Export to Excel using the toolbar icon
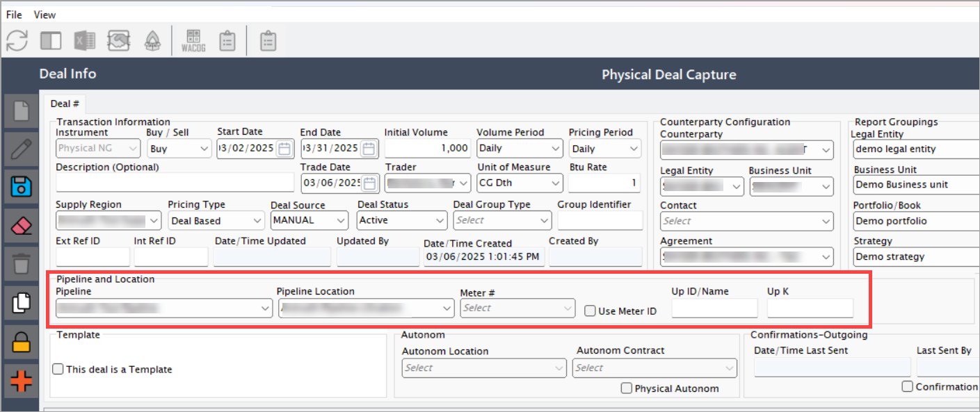Image resolution: width=980 pixels, height=412 pixels. click(x=85, y=40)
